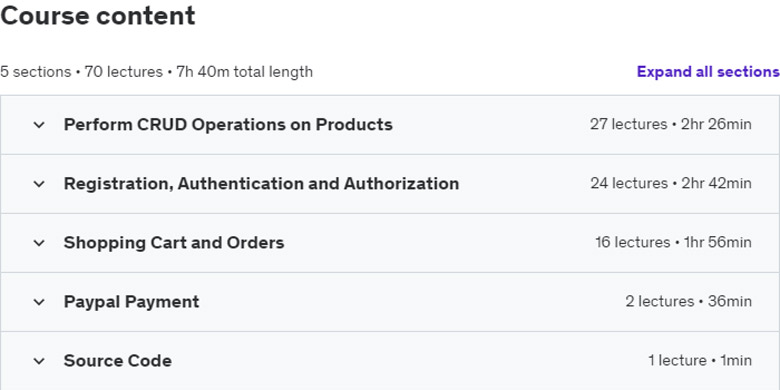This screenshot has height=390, width=780.
Task: Click the 1 lecture • 1min label
Action: click(700, 361)
